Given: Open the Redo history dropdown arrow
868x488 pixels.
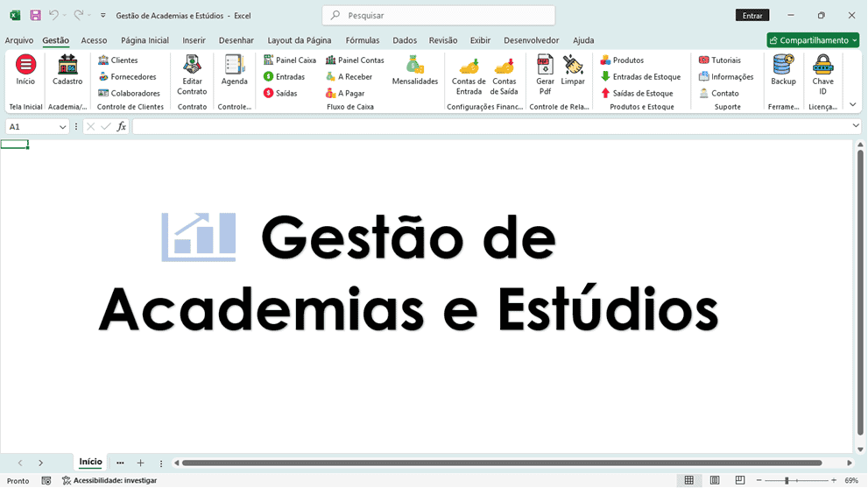Looking at the screenshot, I should pos(89,16).
